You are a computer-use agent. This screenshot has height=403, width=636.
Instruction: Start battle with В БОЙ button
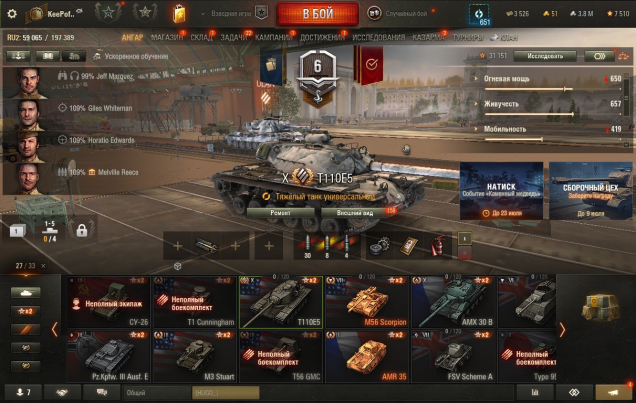[x=318, y=13]
